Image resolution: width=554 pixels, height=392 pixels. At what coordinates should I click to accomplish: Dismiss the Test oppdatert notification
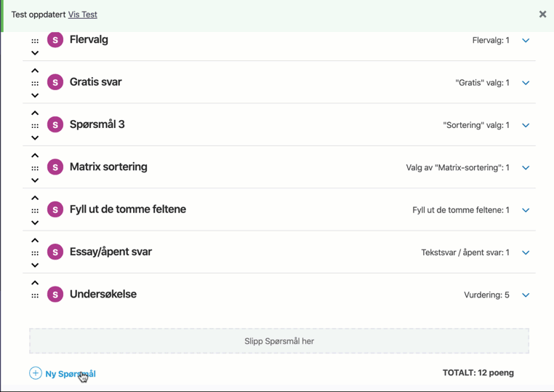coord(542,14)
